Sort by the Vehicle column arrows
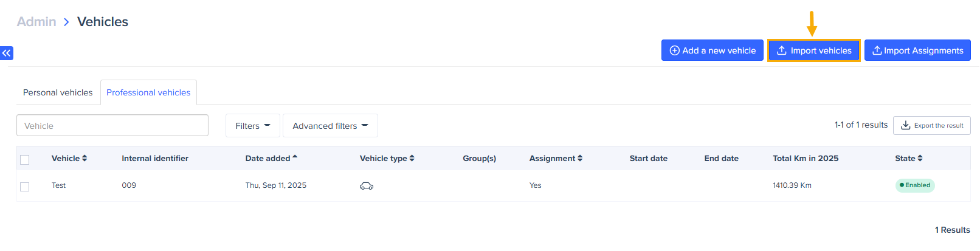The width and height of the screenshot is (980, 251). point(85,159)
